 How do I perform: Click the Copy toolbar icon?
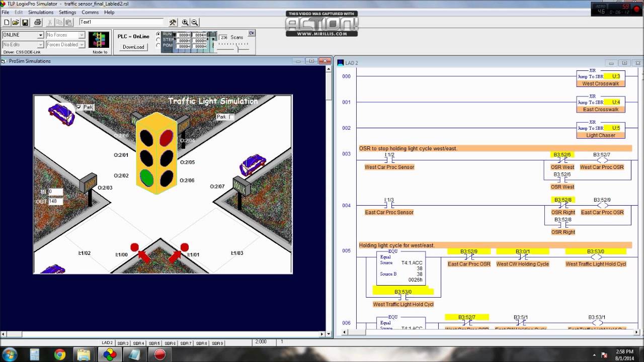coord(59,22)
